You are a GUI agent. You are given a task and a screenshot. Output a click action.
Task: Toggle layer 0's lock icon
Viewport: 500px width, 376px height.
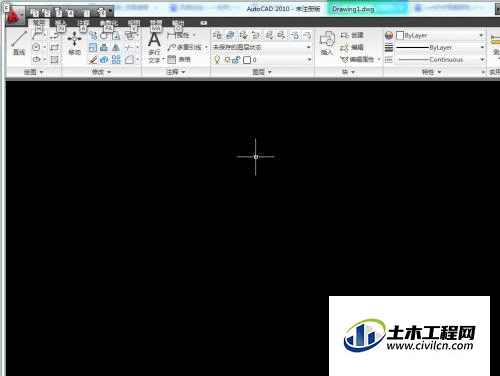(x=236, y=60)
